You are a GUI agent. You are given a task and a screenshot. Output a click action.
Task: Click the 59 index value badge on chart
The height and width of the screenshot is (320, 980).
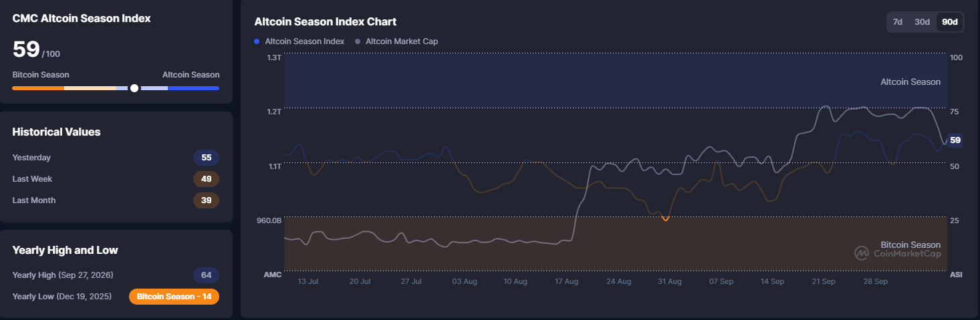[955, 140]
